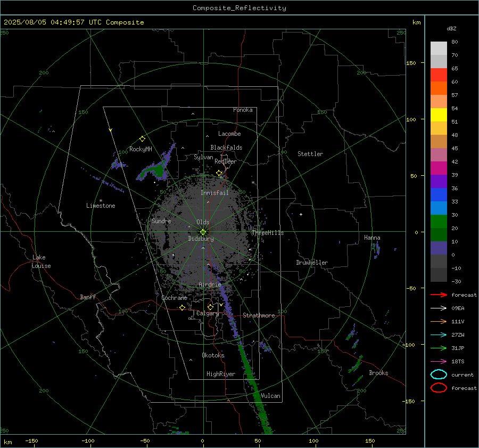Click the ThreeHills label
479x448 pixels.
(x=268, y=233)
